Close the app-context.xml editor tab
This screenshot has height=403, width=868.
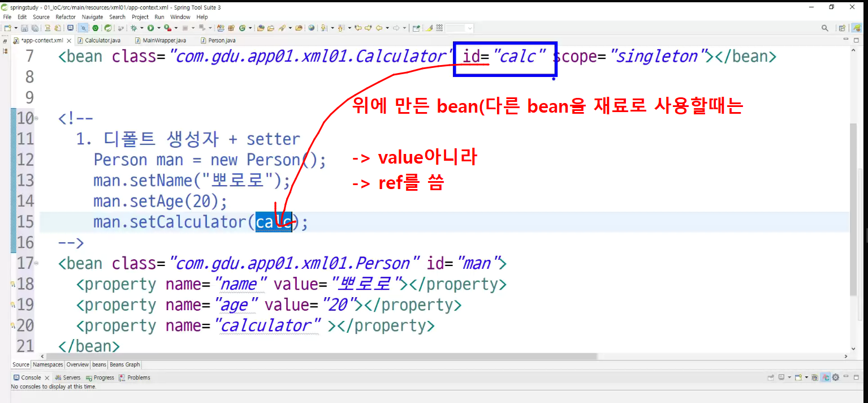coord(69,41)
